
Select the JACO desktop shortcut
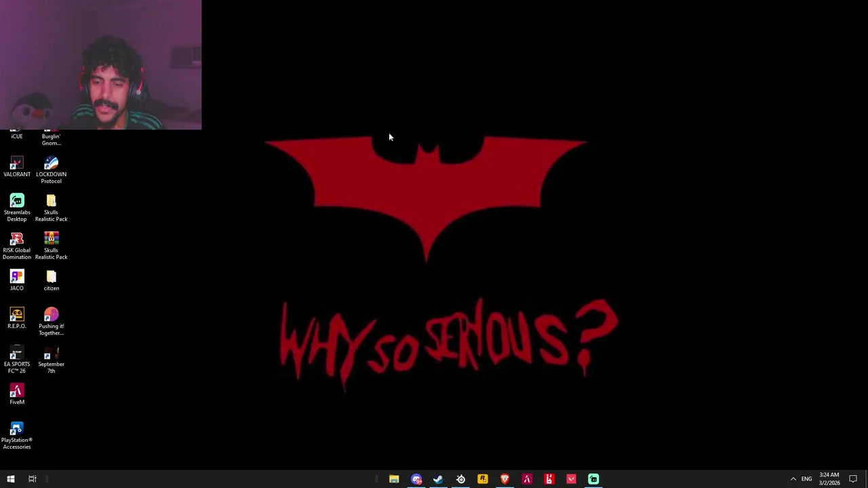pyautogui.click(x=17, y=281)
